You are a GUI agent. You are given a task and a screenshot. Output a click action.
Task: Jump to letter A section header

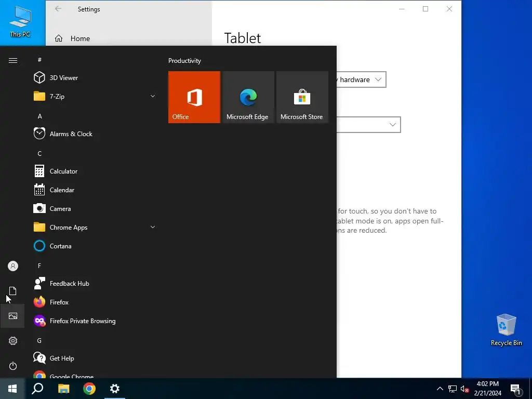pos(39,116)
